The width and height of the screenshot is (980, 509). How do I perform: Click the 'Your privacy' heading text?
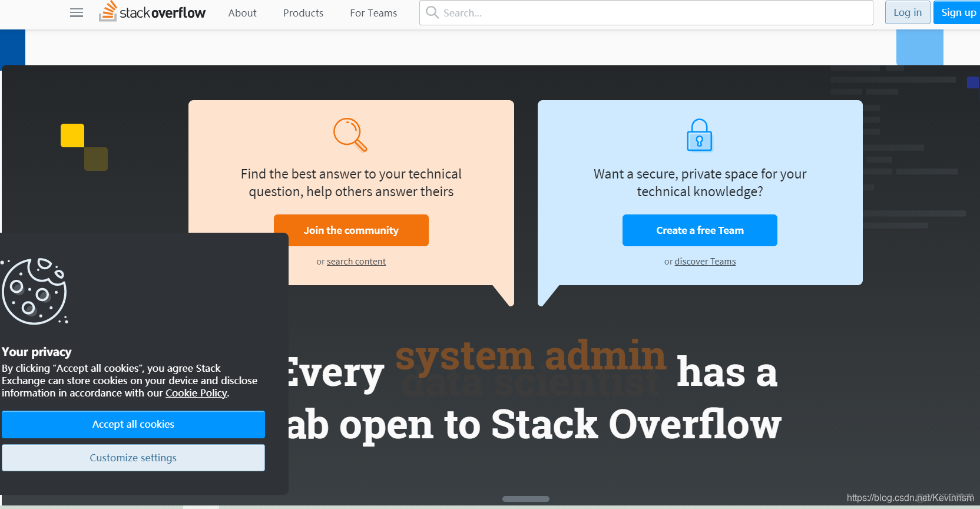point(37,352)
